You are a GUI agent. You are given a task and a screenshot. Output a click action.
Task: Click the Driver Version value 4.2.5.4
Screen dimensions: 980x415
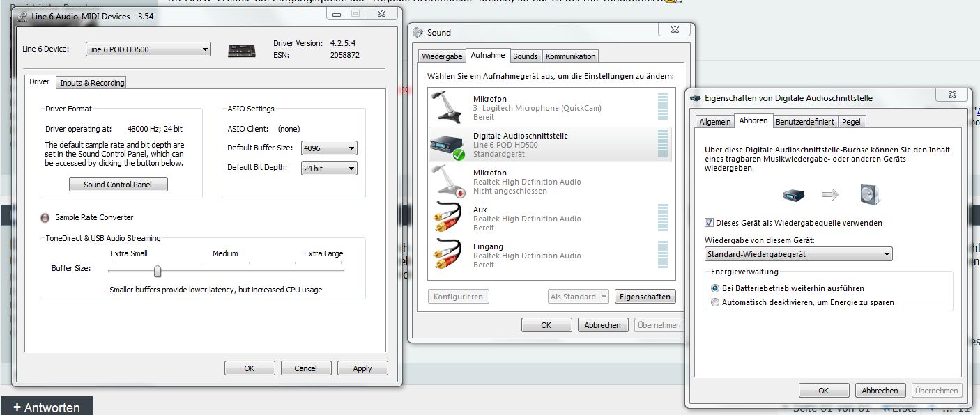[343, 43]
